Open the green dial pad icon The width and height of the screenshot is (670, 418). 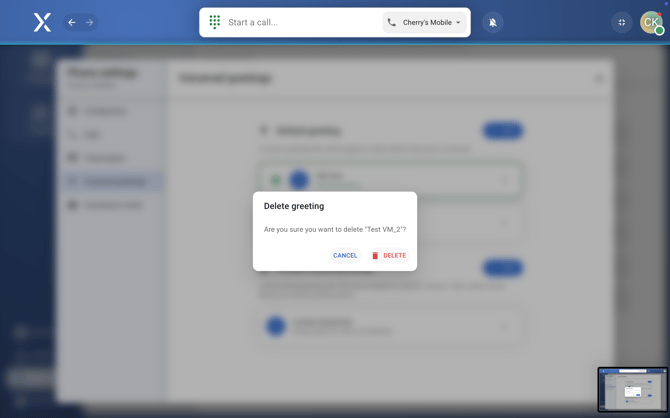point(215,22)
